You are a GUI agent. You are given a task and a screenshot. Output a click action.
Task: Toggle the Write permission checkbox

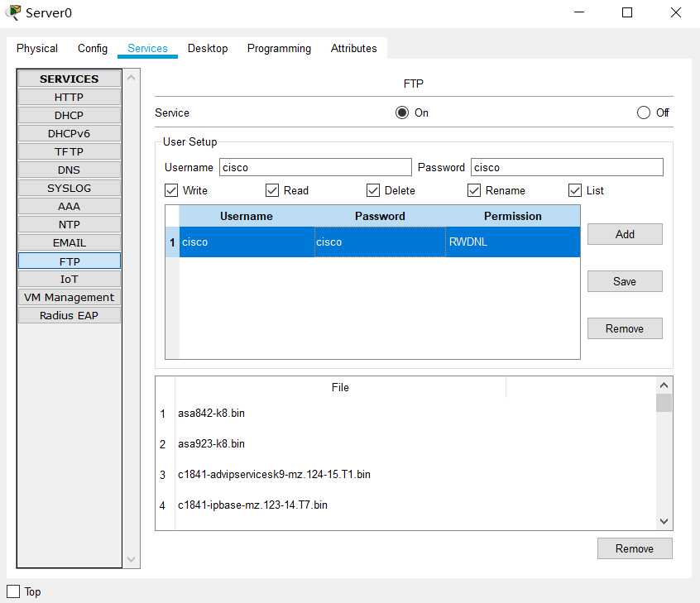(171, 190)
